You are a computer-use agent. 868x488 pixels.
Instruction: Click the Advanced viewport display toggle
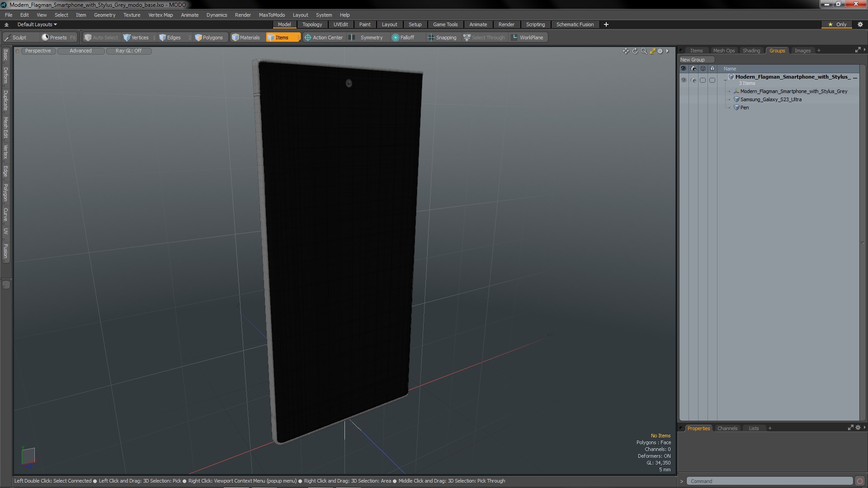(80, 51)
